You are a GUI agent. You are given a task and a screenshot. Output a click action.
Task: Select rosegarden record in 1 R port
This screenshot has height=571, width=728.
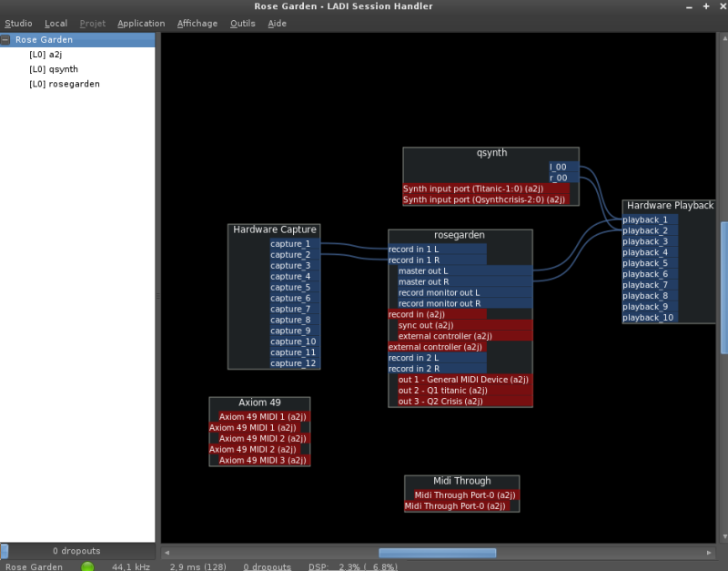click(x=438, y=260)
